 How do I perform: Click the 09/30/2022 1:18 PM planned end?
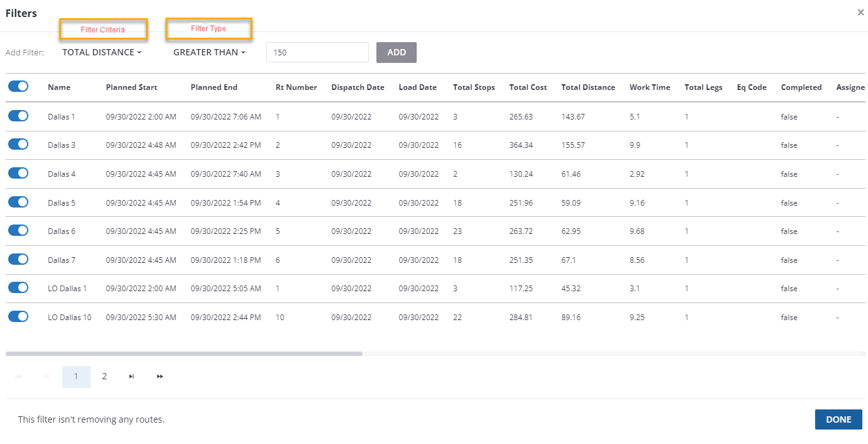click(225, 260)
